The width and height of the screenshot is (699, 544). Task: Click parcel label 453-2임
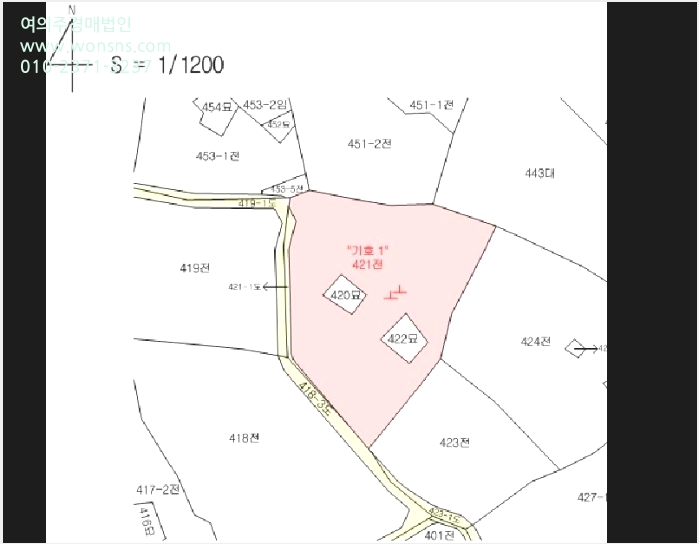265,106
